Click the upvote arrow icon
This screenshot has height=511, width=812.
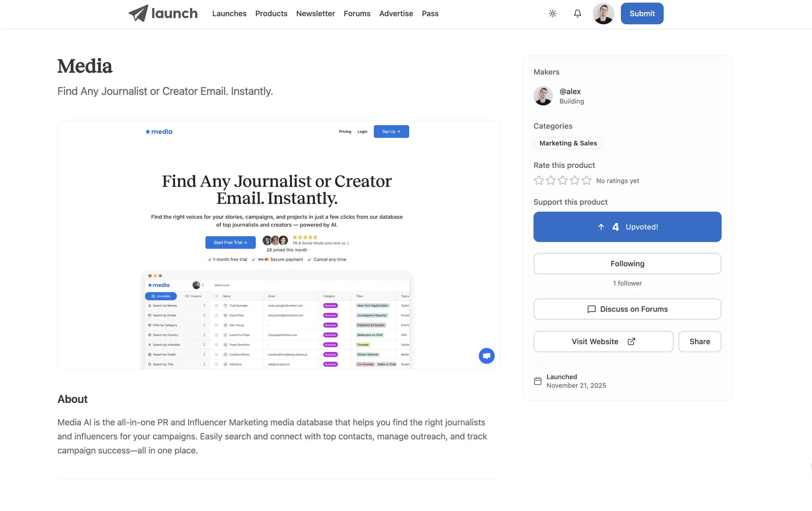pyautogui.click(x=601, y=227)
